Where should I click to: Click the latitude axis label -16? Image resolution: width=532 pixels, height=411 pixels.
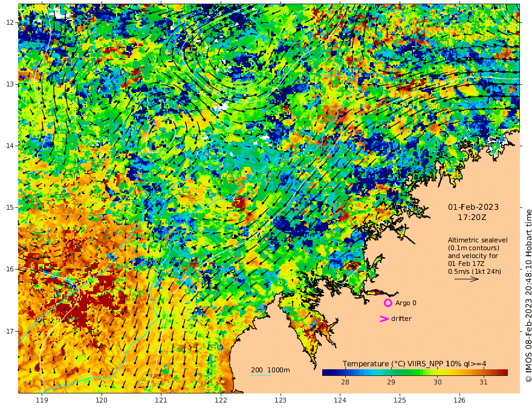pyautogui.click(x=9, y=269)
